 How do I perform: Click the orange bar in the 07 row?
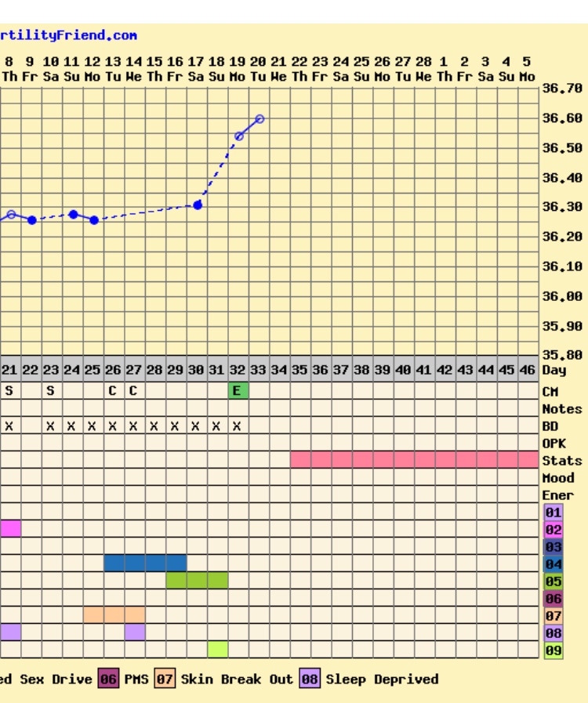[114, 615]
